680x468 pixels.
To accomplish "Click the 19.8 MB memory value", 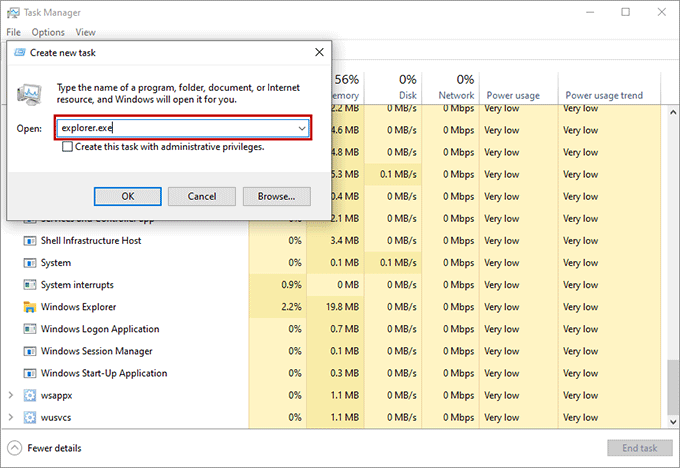I will pyautogui.click(x=343, y=307).
